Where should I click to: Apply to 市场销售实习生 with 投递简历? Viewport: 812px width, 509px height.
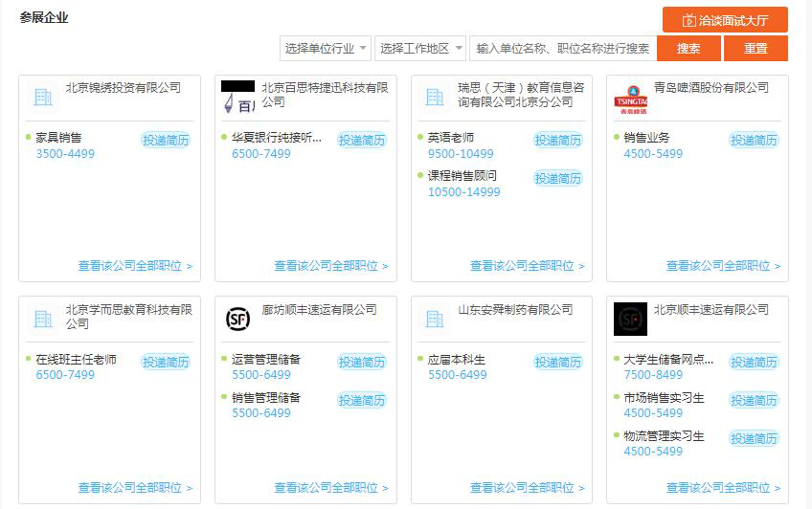[x=755, y=400]
